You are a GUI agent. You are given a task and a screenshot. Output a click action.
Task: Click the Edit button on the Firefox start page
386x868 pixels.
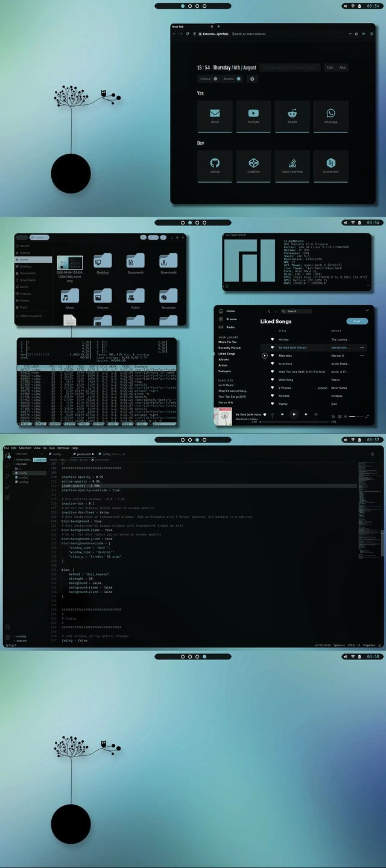[x=330, y=68]
